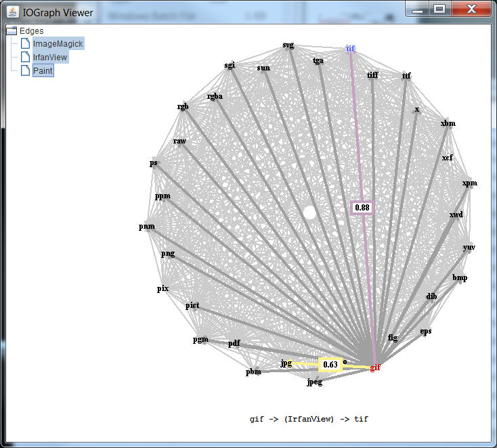Select the tga node
This screenshot has height=448, width=497.
click(318, 61)
